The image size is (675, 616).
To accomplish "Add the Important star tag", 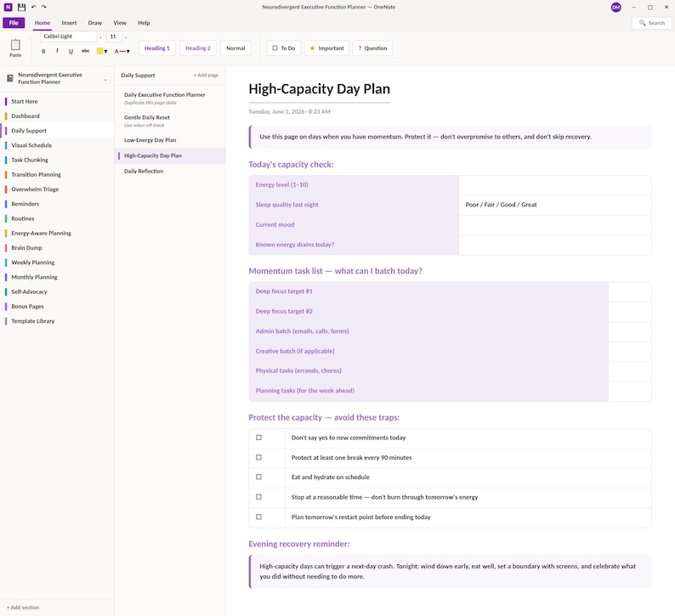I will point(326,48).
